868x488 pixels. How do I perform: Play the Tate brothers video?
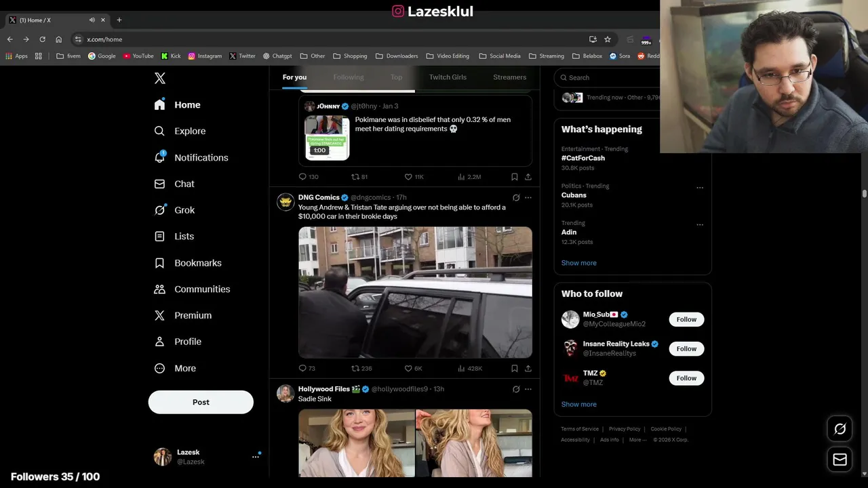[x=415, y=292]
